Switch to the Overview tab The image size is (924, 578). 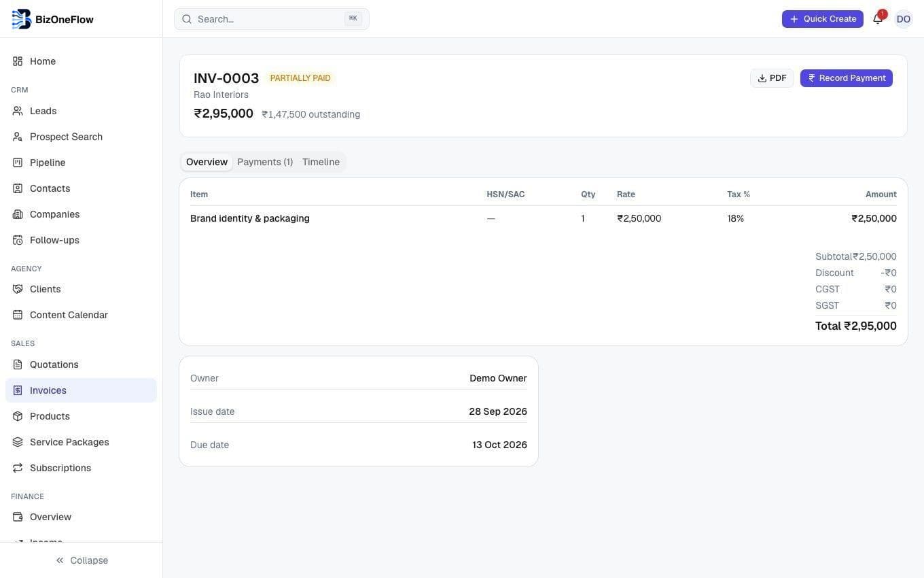[x=207, y=162]
